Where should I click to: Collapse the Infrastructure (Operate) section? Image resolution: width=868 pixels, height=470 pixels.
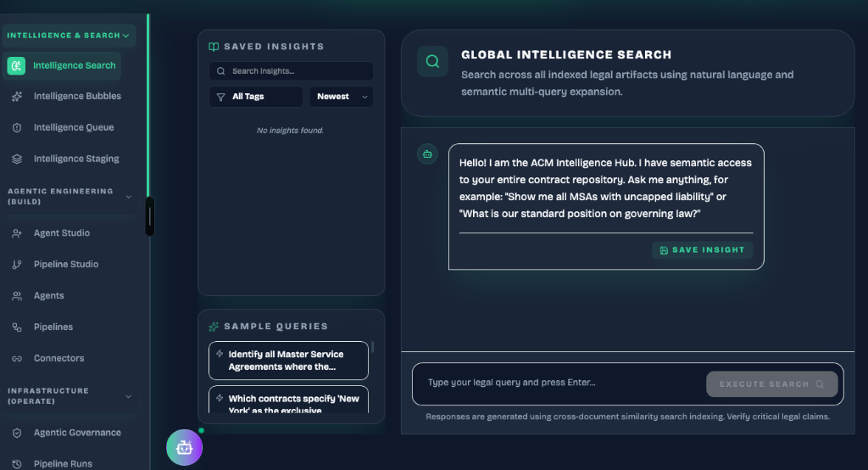70,396
